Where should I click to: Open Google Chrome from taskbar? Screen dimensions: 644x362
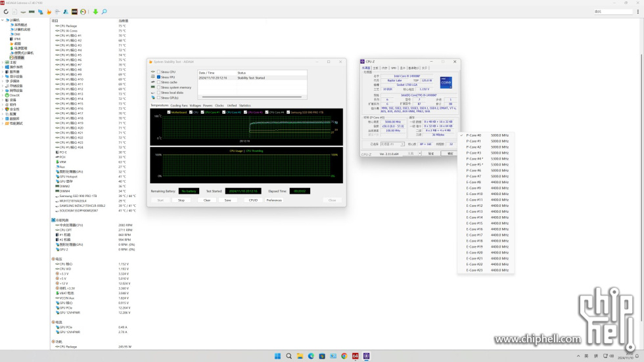point(344,356)
